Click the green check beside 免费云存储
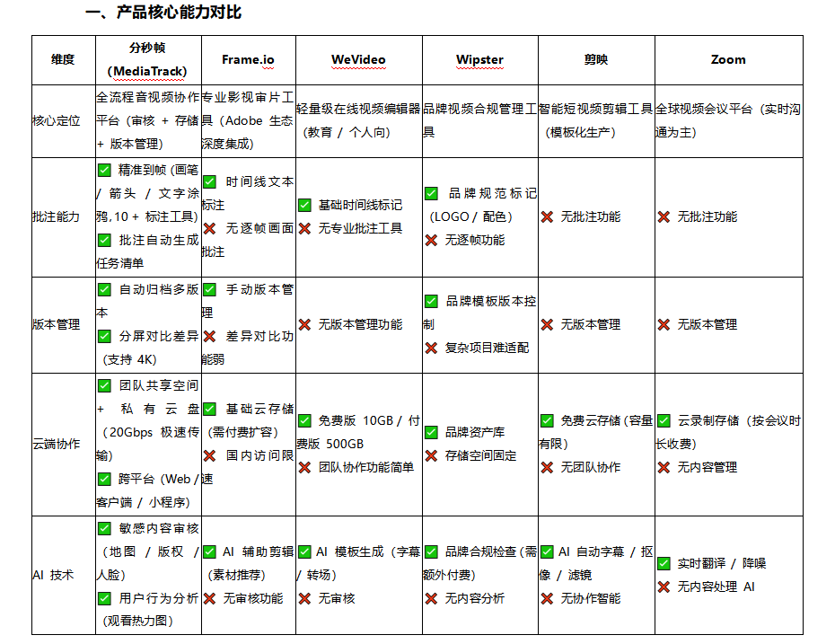This screenshot has height=644, width=835. click(x=547, y=420)
